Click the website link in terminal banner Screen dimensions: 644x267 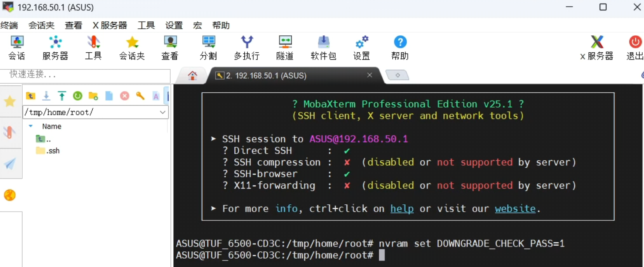(515, 209)
